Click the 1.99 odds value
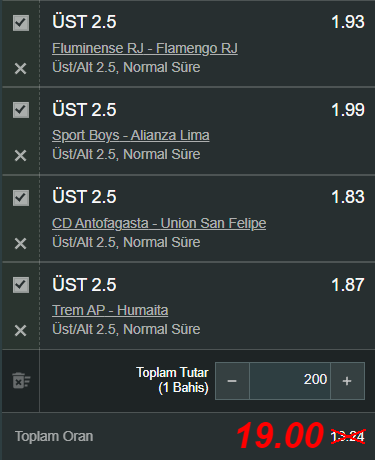The height and width of the screenshot is (460, 375). click(x=348, y=110)
